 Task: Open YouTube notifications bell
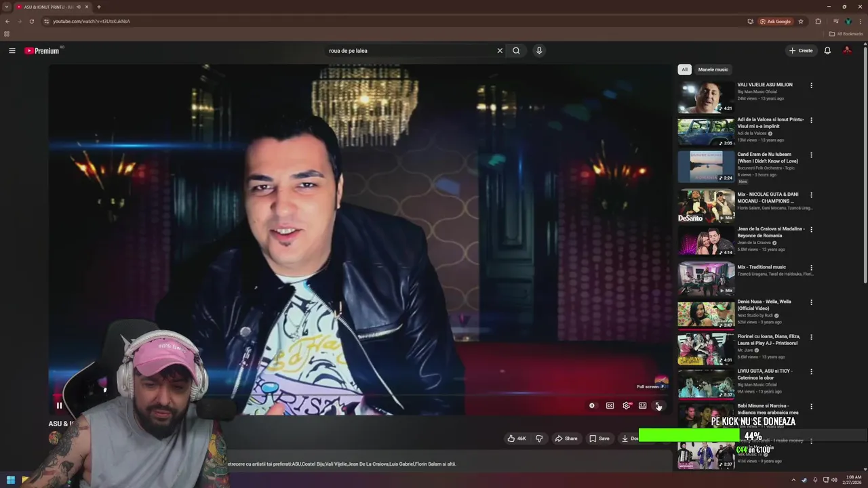point(827,51)
